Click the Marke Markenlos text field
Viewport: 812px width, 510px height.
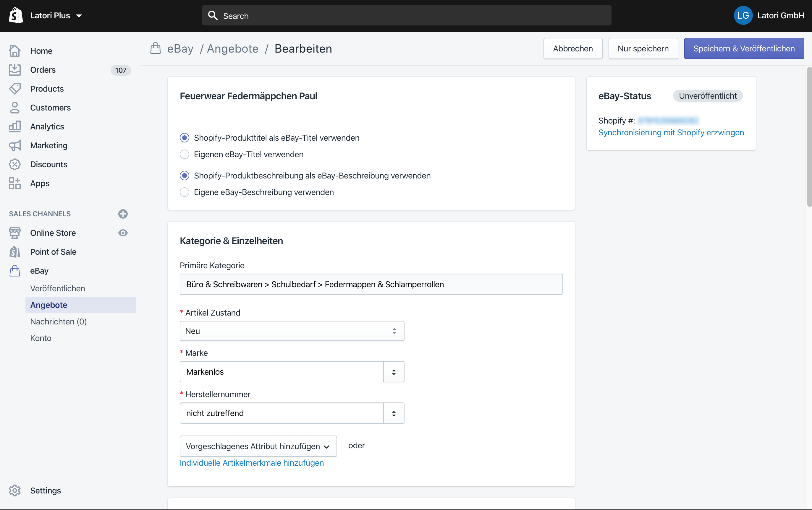click(x=282, y=371)
